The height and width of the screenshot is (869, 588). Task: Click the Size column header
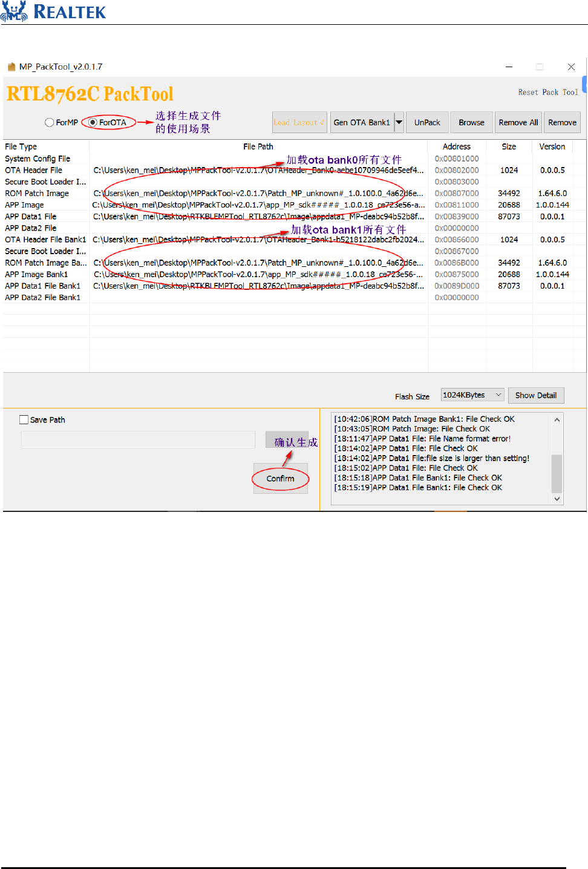pos(509,146)
